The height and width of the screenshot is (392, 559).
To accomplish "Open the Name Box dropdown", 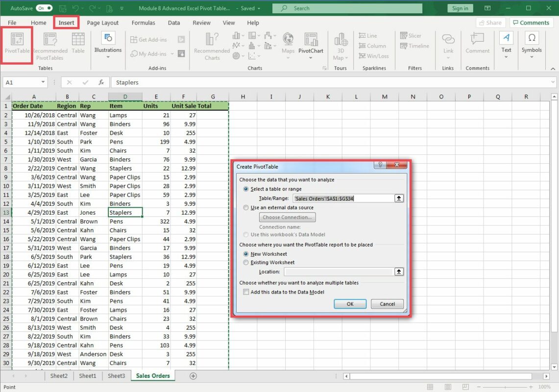I will [42, 82].
